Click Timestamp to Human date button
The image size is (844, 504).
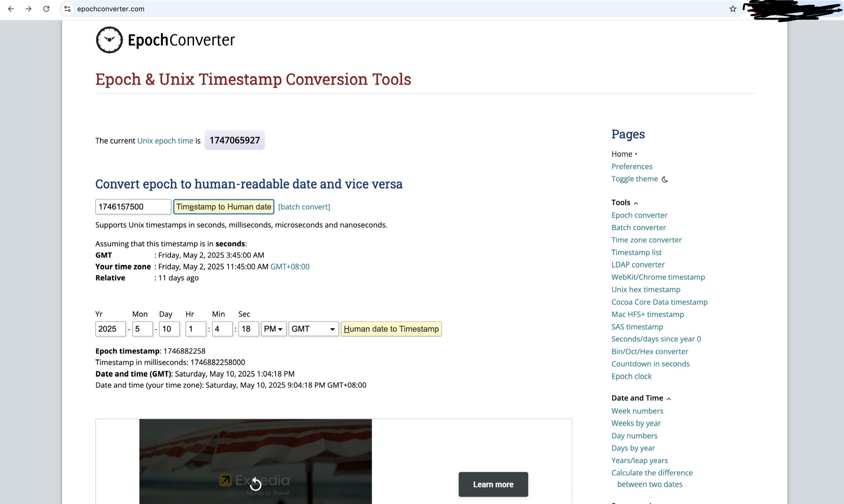tap(224, 207)
